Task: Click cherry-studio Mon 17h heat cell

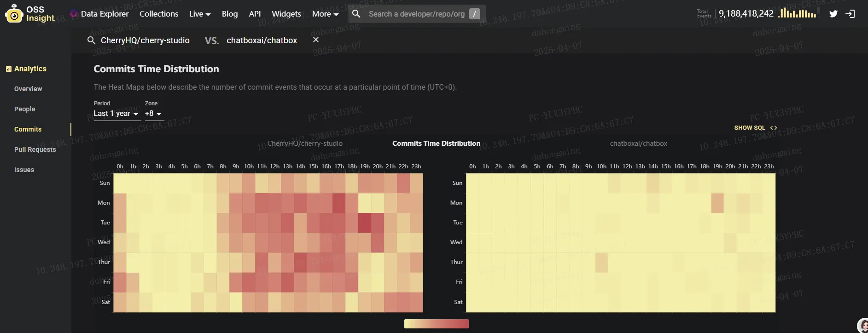Action: click(x=339, y=203)
